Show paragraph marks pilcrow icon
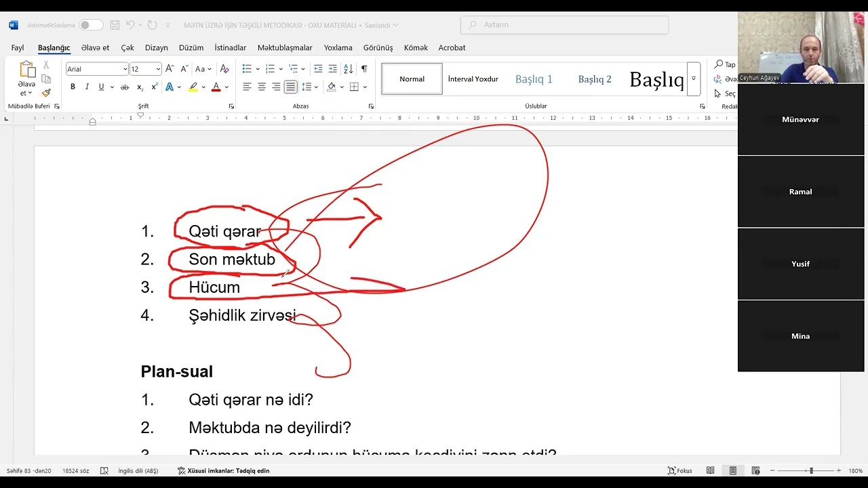 (364, 68)
